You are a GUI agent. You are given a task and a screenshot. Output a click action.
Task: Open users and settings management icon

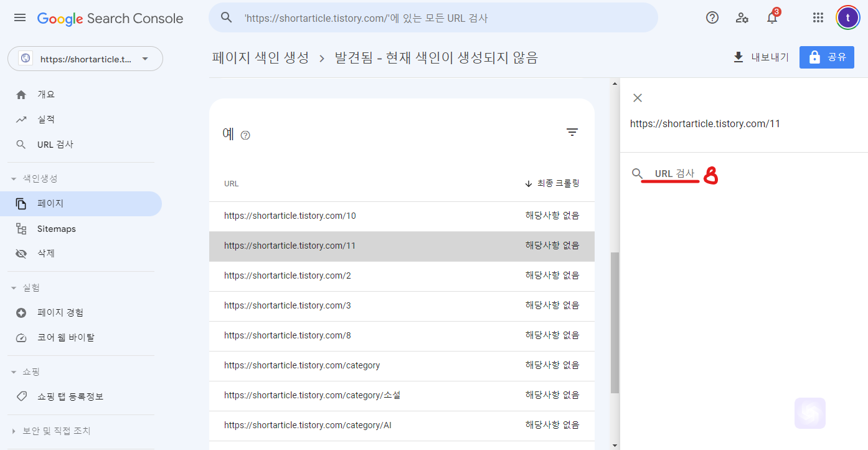[742, 17]
